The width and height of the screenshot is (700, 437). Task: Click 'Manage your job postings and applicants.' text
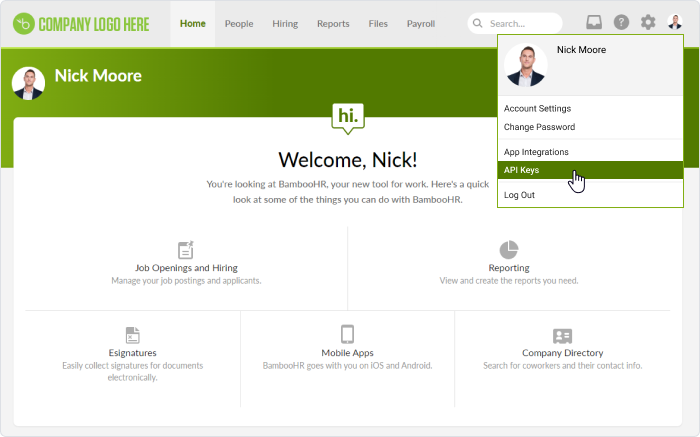pyautogui.click(x=186, y=281)
